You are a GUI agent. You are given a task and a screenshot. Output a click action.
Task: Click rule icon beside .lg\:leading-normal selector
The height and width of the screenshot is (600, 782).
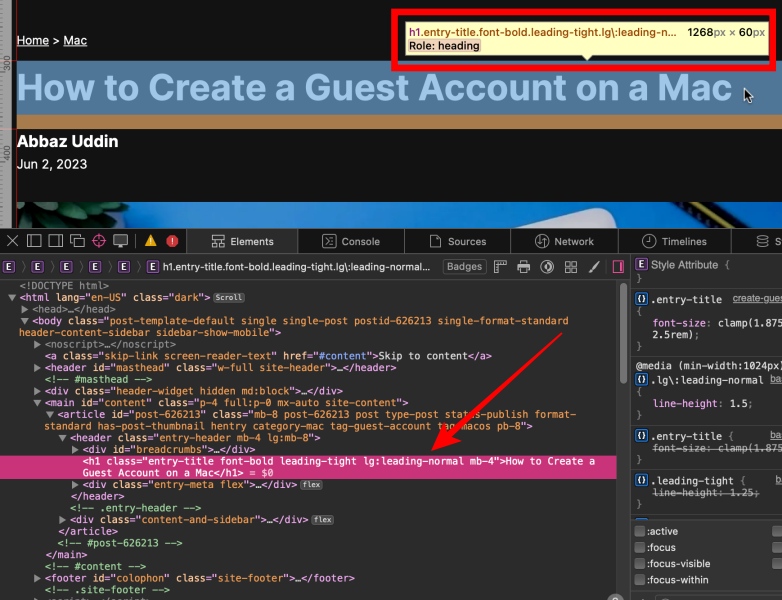(641, 380)
